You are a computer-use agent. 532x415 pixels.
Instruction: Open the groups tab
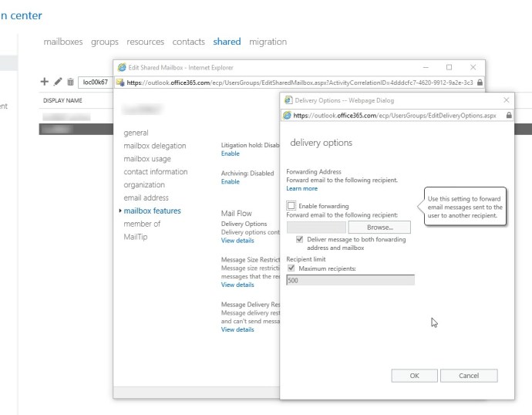(105, 42)
